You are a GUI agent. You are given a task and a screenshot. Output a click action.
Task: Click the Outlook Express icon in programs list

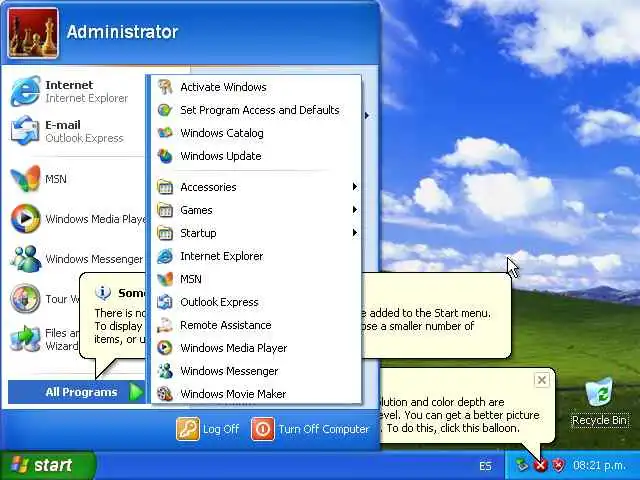(165, 302)
